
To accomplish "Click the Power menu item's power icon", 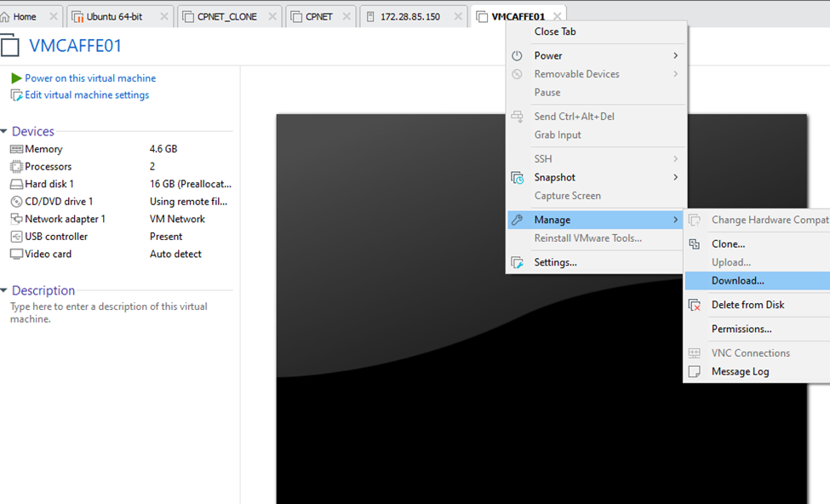I will coord(518,55).
